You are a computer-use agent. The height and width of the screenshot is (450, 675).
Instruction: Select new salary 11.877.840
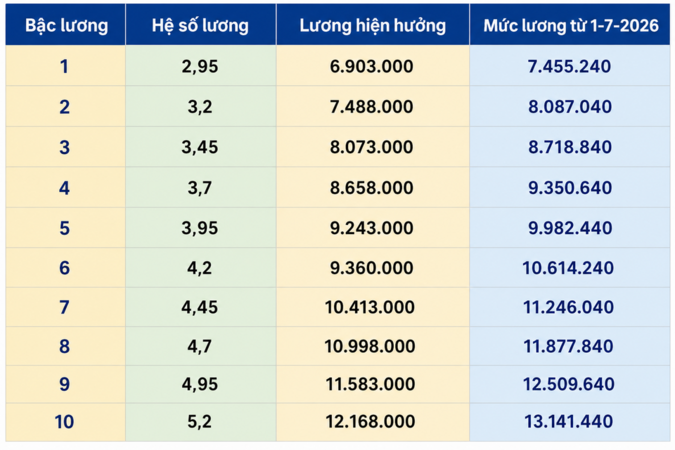(570, 346)
